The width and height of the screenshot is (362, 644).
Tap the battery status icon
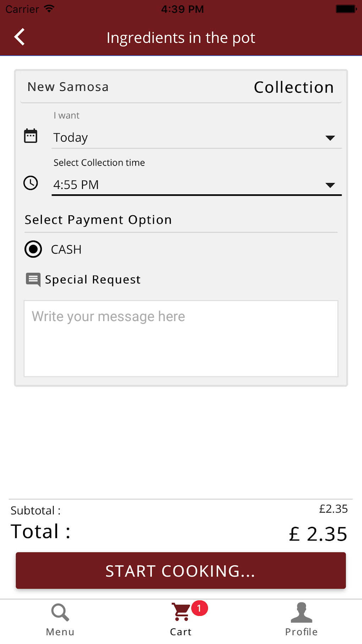346,9
